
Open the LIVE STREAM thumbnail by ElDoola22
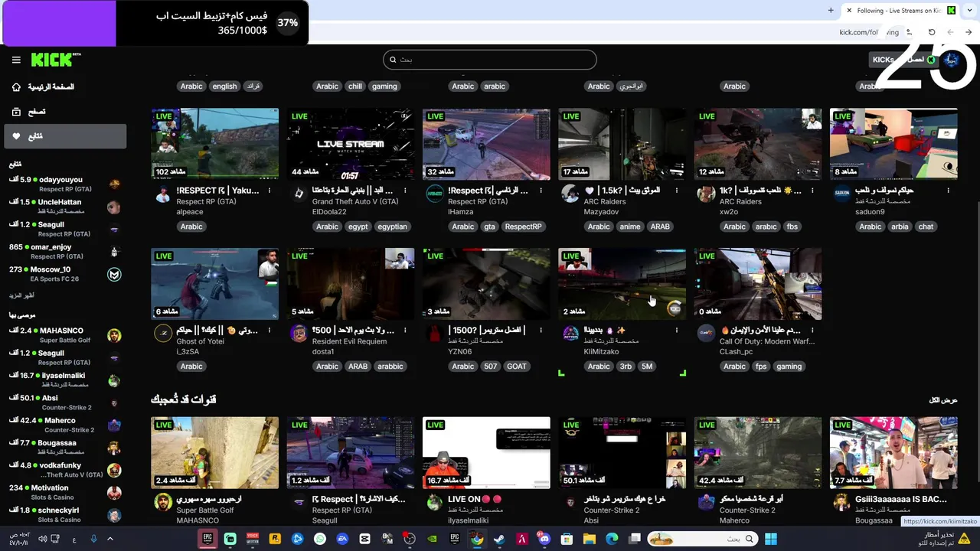[351, 144]
